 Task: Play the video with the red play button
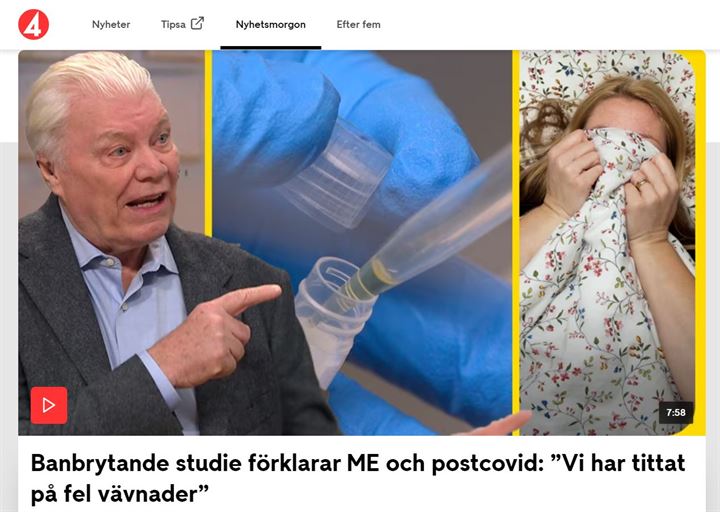pos(49,405)
